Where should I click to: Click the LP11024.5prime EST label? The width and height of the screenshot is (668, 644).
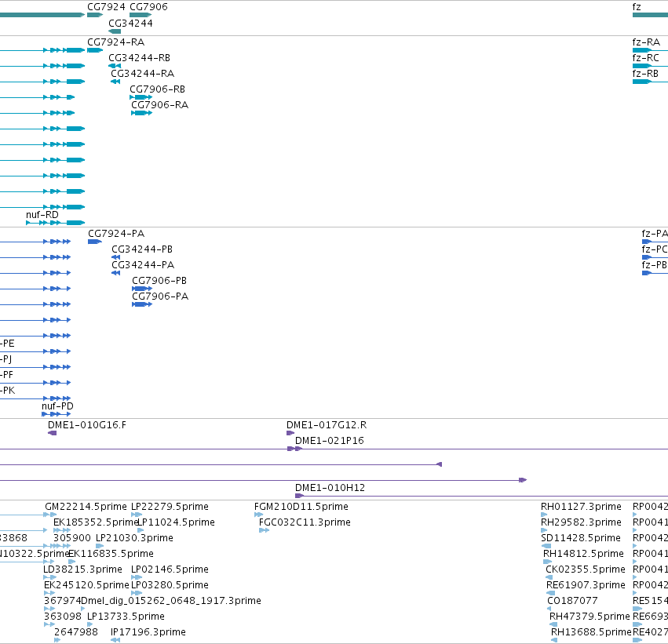[x=176, y=522]
